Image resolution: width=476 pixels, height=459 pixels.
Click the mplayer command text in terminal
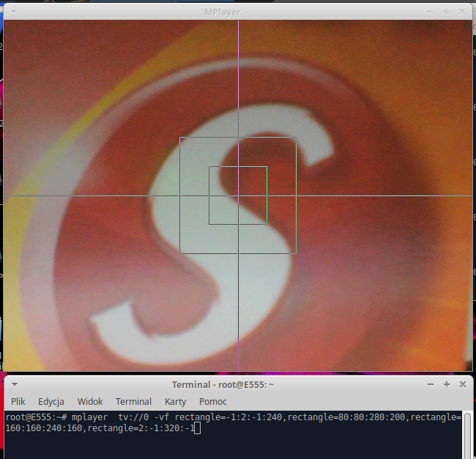[x=89, y=417]
